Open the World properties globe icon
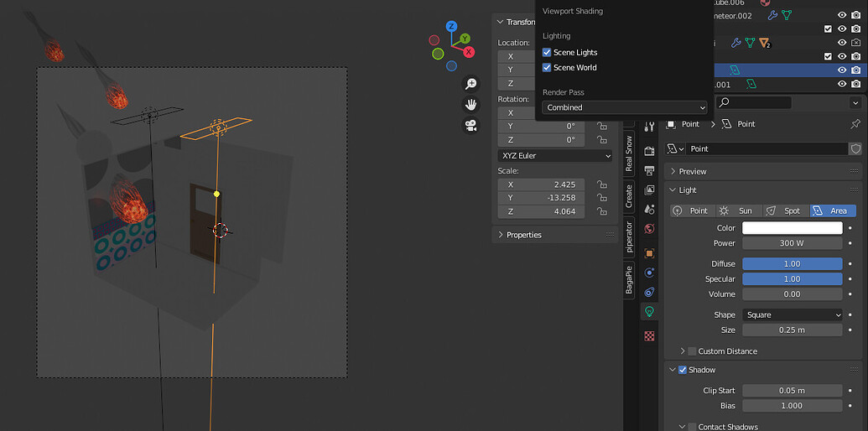The width and height of the screenshot is (868, 431). click(649, 229)
